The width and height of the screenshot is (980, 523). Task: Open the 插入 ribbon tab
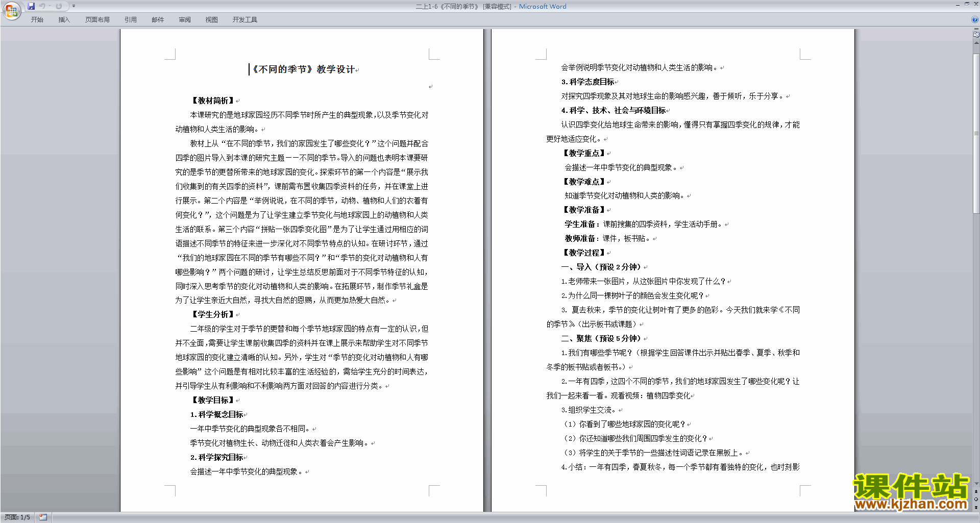[x=64, y=20]
